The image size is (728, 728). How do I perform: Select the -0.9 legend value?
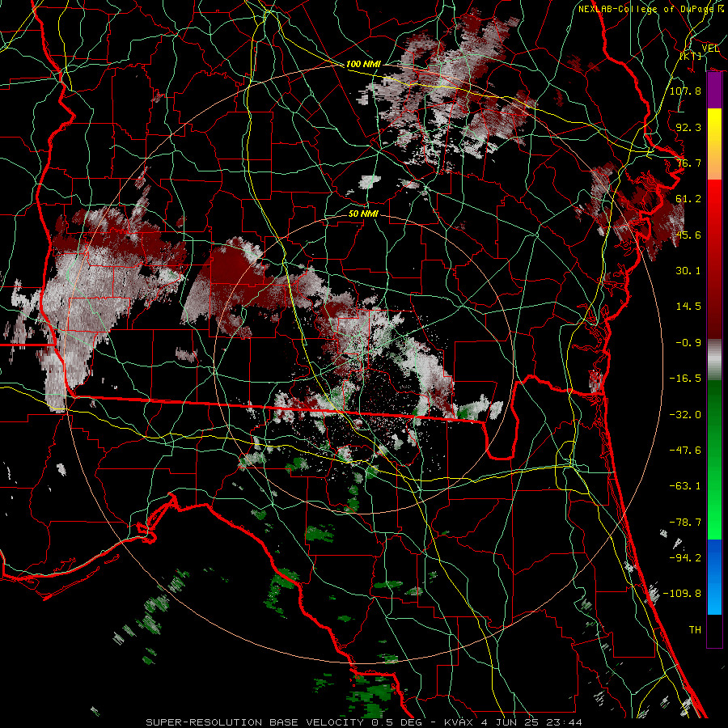click(x=688, y=343)
